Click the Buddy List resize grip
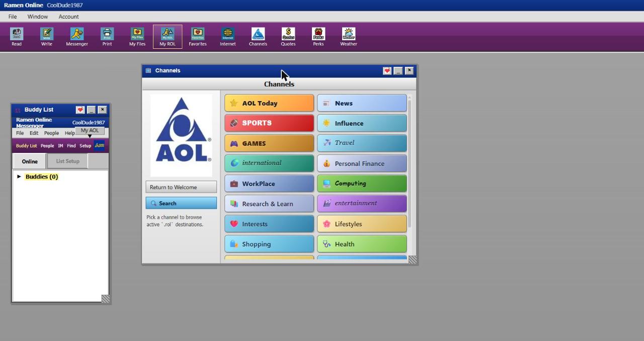This screenshot has width=644, height=341. [106, 299]
